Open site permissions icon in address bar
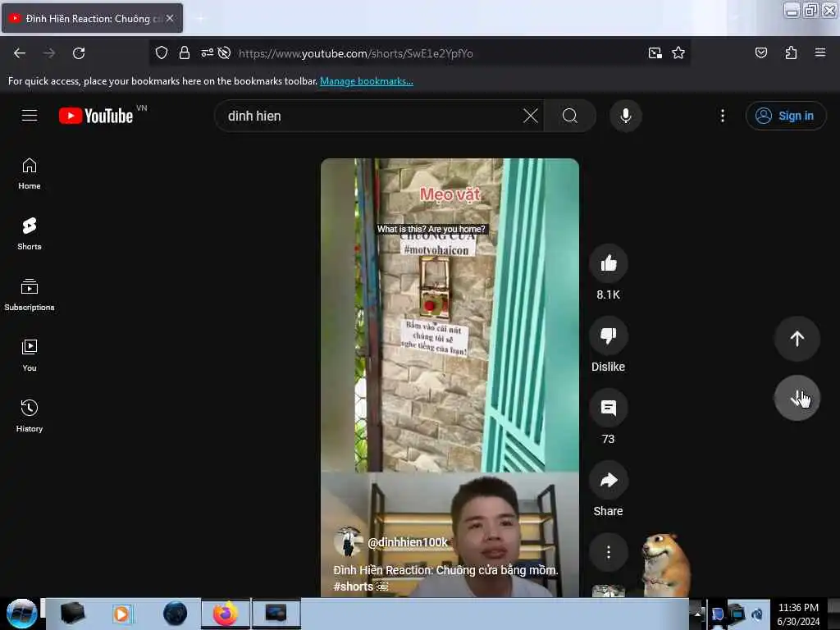Image resolution: width=840 pixels, height=630 pixels. [207, 52]
